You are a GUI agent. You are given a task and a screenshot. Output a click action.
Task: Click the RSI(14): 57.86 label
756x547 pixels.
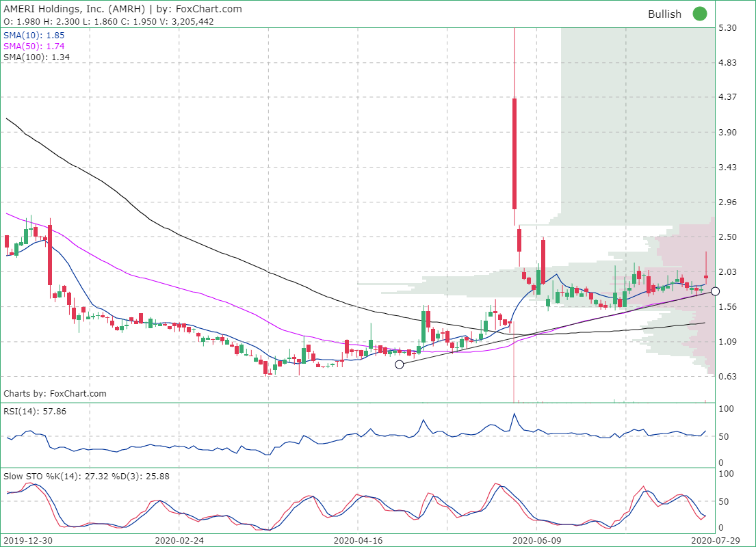[x=35, y=411]
